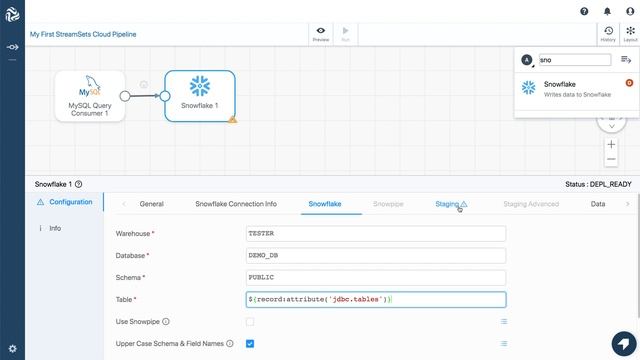640x360 pixels.
Task: Open the Snowpipe tab
Action: pyautogui.click(x=388, y=204)
